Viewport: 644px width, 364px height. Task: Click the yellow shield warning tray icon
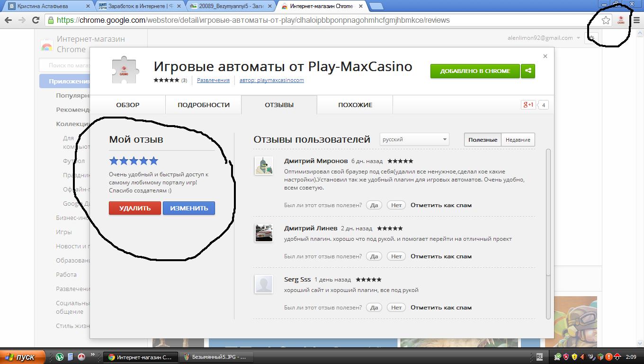click(x=574, y=357)
